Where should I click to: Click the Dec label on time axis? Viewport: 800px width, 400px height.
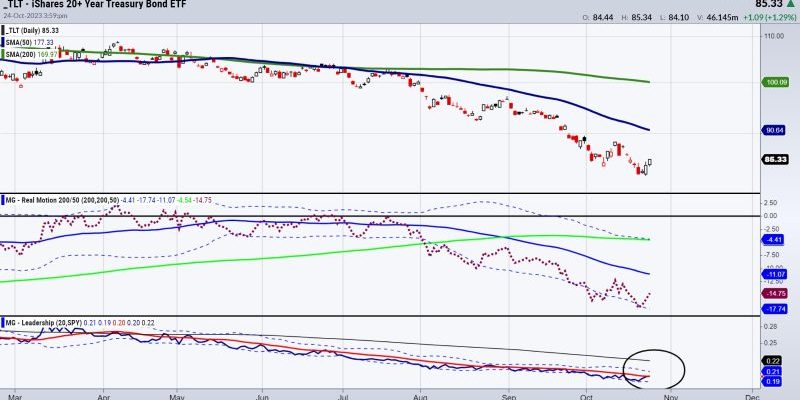coord(751,395)
